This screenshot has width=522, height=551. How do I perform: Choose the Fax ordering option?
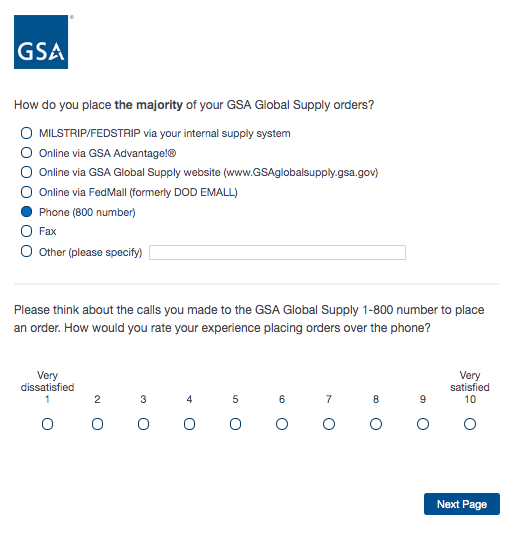coord(26,231)
